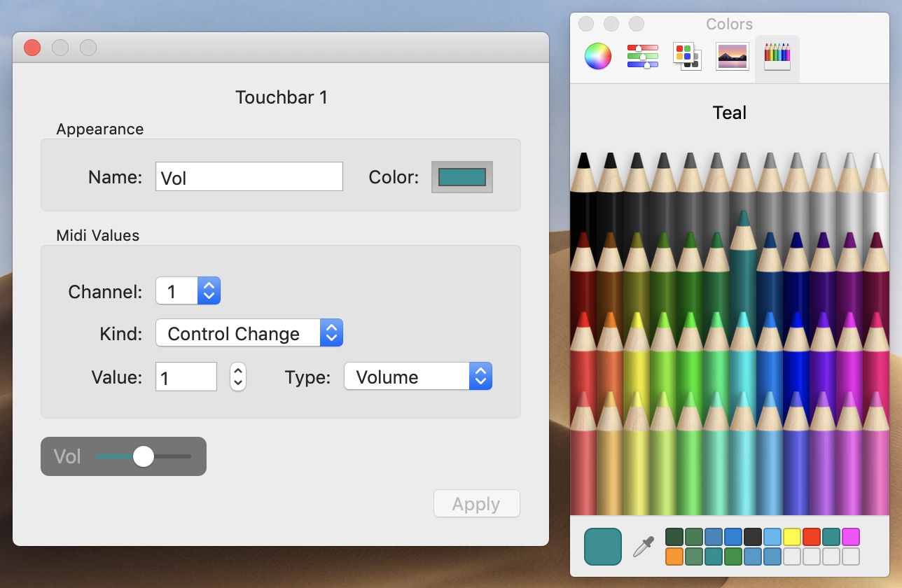Open the Type Volume dropdown
Image resolution: width=902 pixels, height=588 pixels.
[x=417, y=377]
